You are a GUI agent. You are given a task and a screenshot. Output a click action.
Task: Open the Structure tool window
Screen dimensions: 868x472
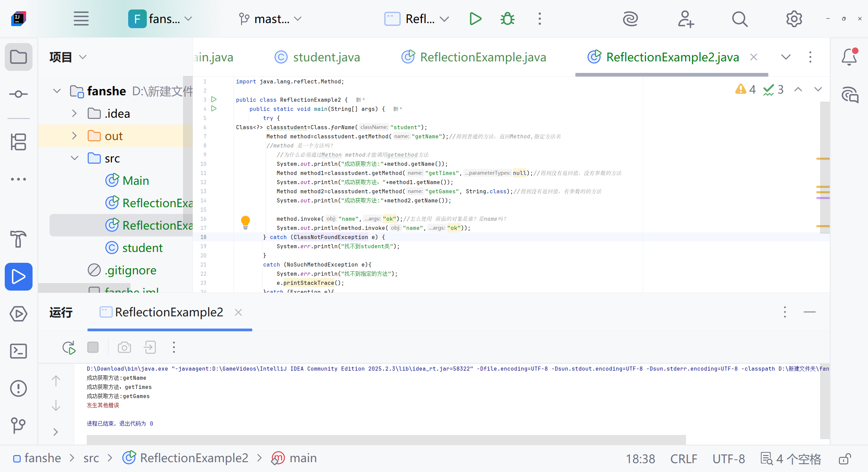coord(18,142)
